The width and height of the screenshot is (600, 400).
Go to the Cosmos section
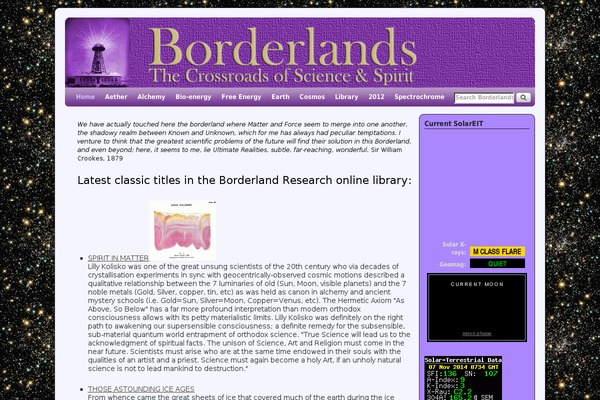click(x=312, y=97)
